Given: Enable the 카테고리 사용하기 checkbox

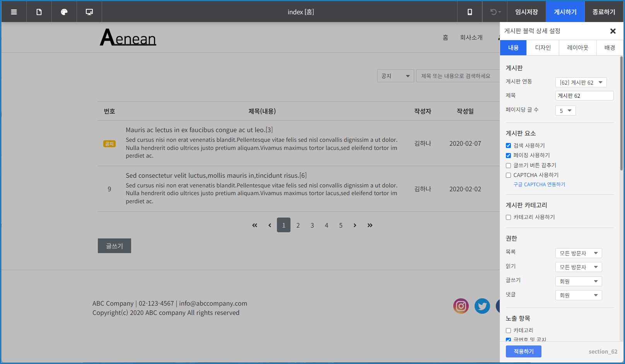Looking at the screenshot, I should 509,218.
